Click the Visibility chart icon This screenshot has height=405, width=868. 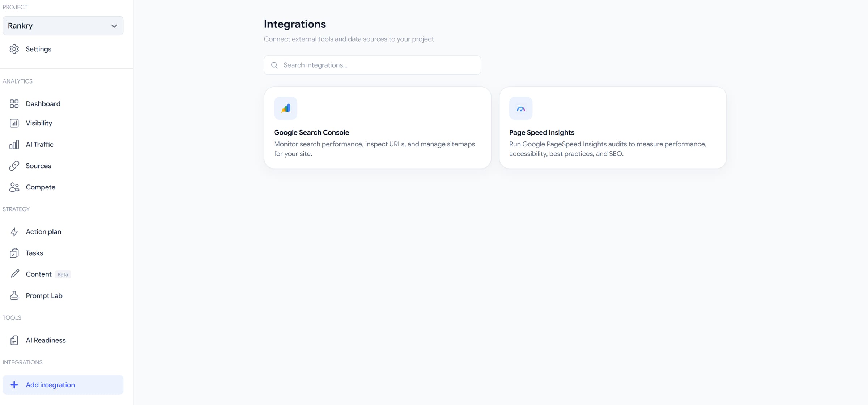(14, 123)
